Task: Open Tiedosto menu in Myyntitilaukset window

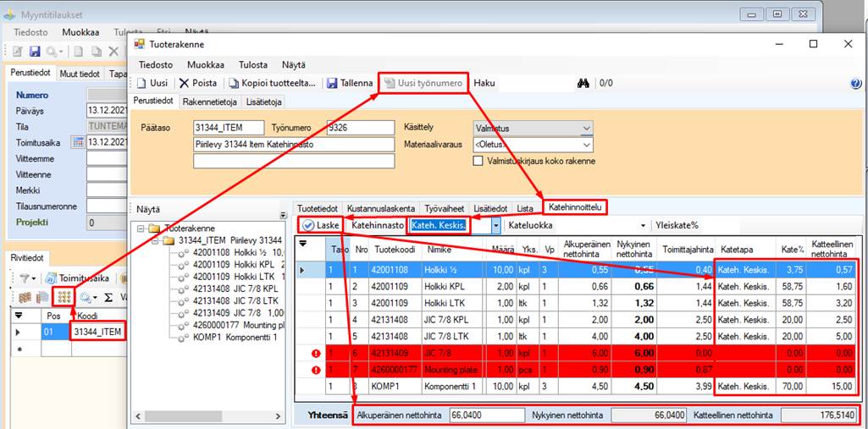Action: [x=30, y=32]
